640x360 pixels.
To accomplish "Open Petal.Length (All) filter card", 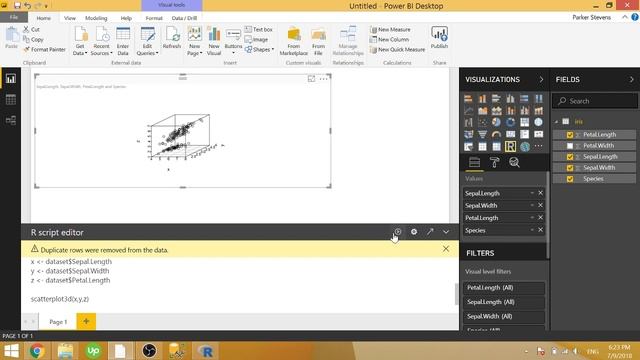I will pos(504,288).
